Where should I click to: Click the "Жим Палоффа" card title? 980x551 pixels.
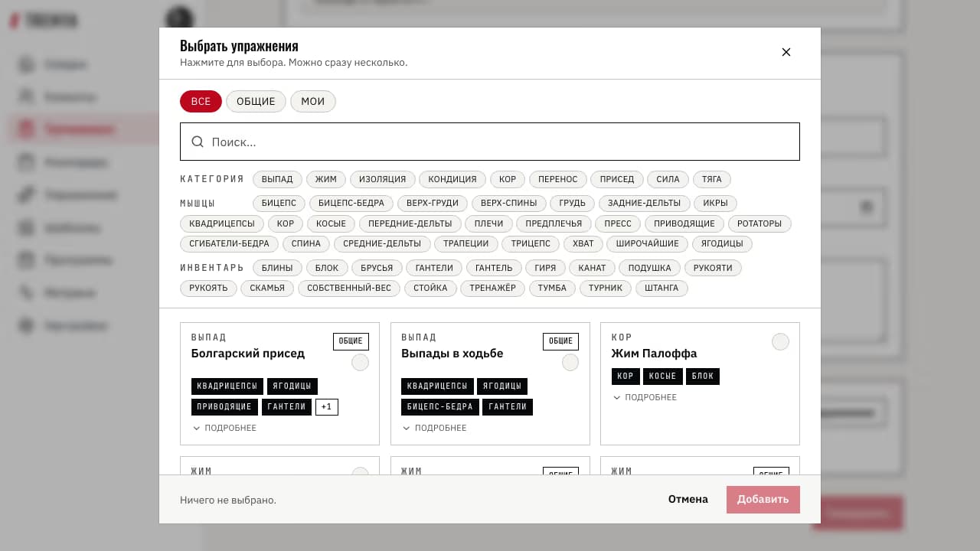point(655,354)
